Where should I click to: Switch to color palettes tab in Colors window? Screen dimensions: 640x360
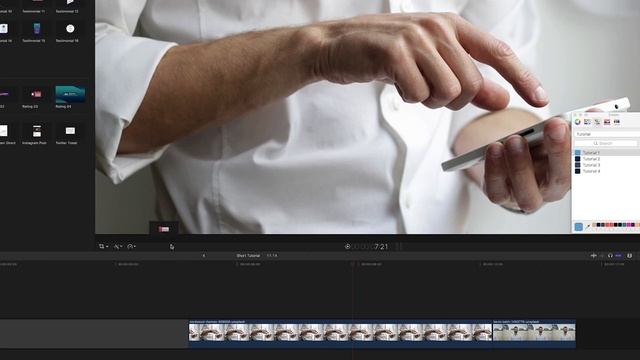pos(597,122)
